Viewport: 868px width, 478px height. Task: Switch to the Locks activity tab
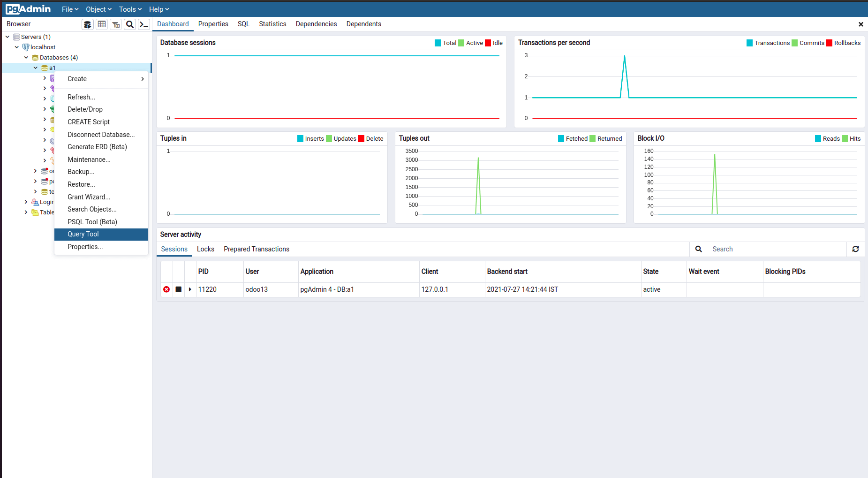tap(205, 249)
